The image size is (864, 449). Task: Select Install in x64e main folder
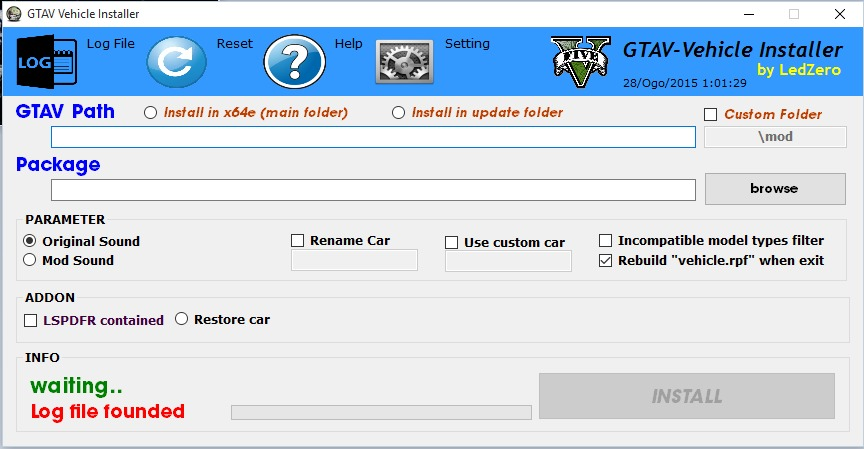151,113
